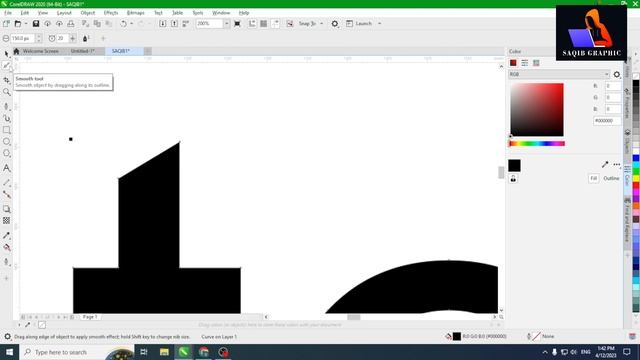Click the Open folder icon
640x360 pixels.
[18, 24]
